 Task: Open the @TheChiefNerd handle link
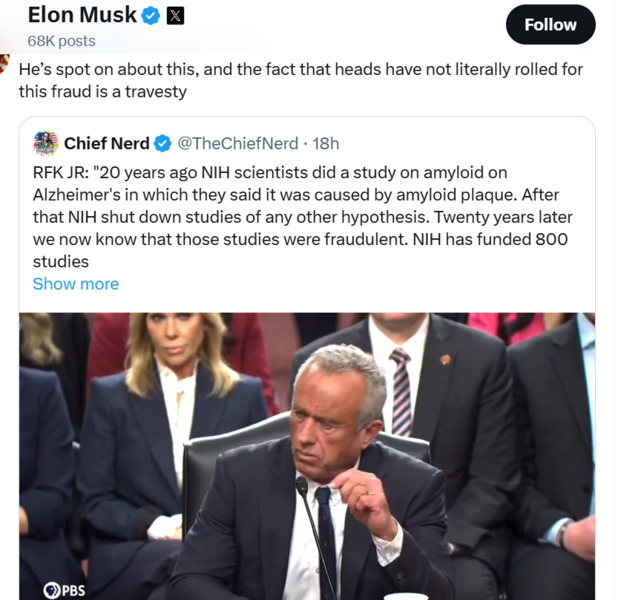tap(237, 143)
